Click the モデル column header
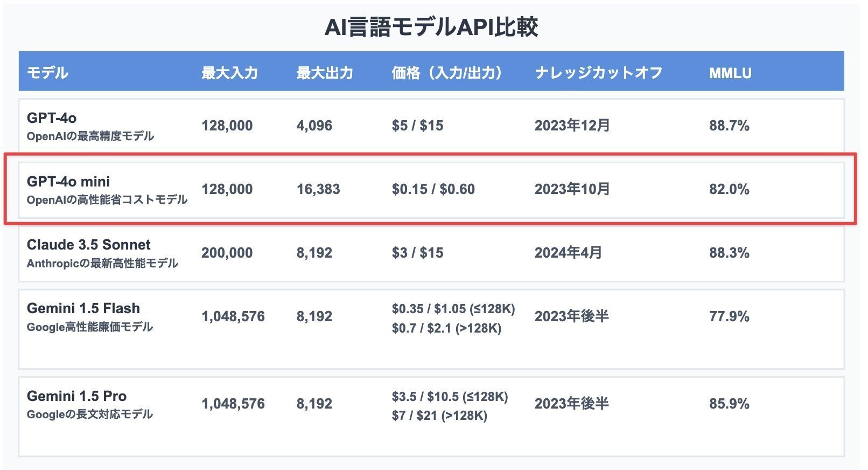This screenshot has width=868, height=470. [x=47, y=73]
